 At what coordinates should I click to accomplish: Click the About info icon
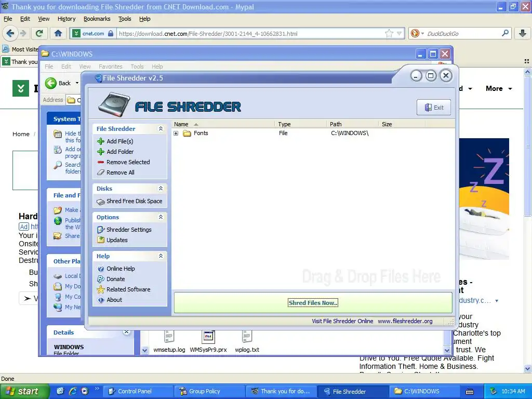[x=100, y=300]
